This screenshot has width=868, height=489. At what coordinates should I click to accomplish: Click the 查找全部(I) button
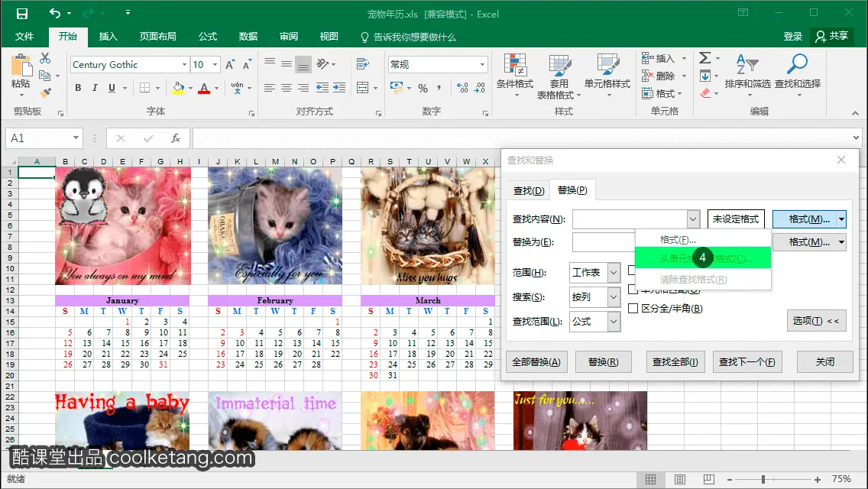coord(675,361)
